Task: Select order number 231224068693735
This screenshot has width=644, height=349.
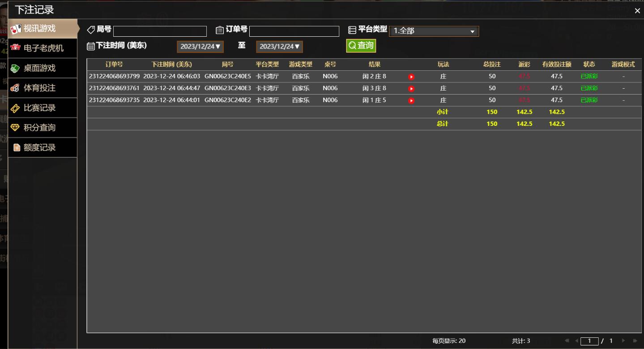Action: [x=114, y=100]
